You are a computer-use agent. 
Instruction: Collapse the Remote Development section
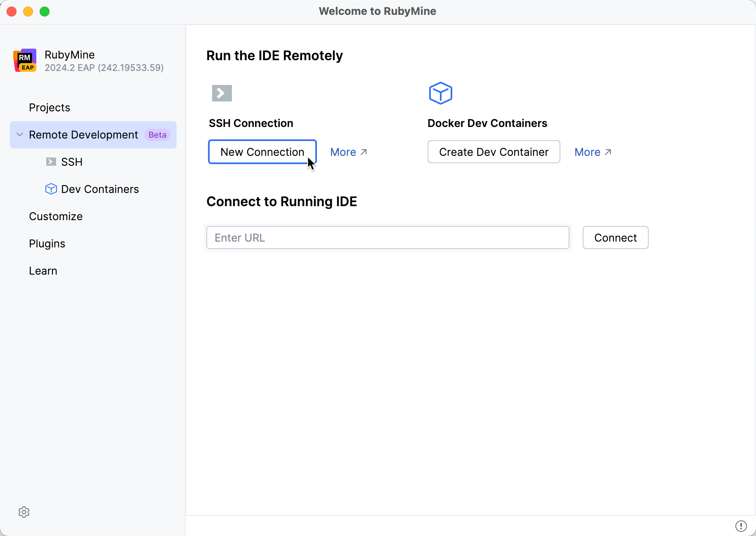(x=19, y=134)
